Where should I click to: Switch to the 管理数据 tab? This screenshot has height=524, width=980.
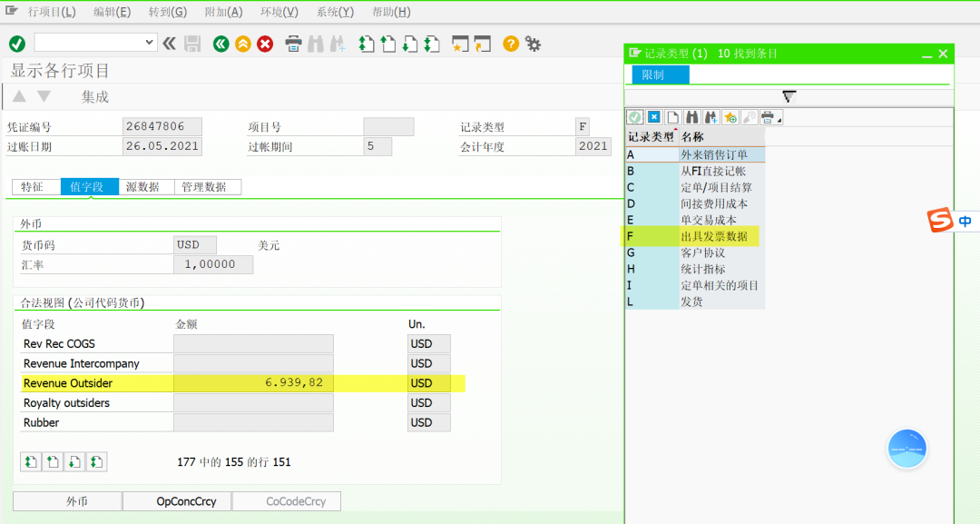(208, 187)
